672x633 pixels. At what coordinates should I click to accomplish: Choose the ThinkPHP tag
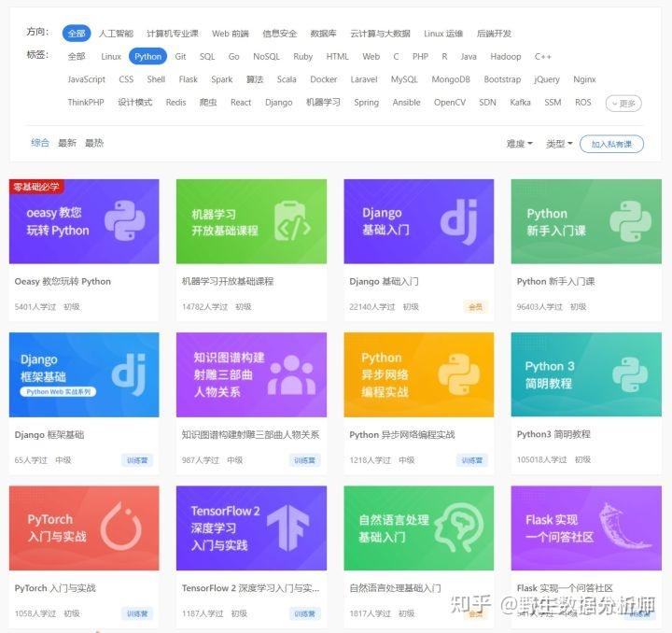86,103
